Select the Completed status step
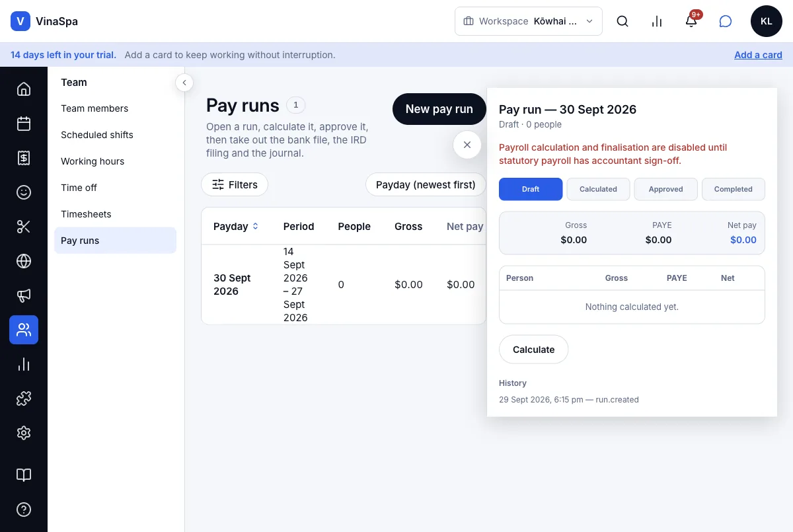Screen dimensions: 793x532 coord(733,189)
